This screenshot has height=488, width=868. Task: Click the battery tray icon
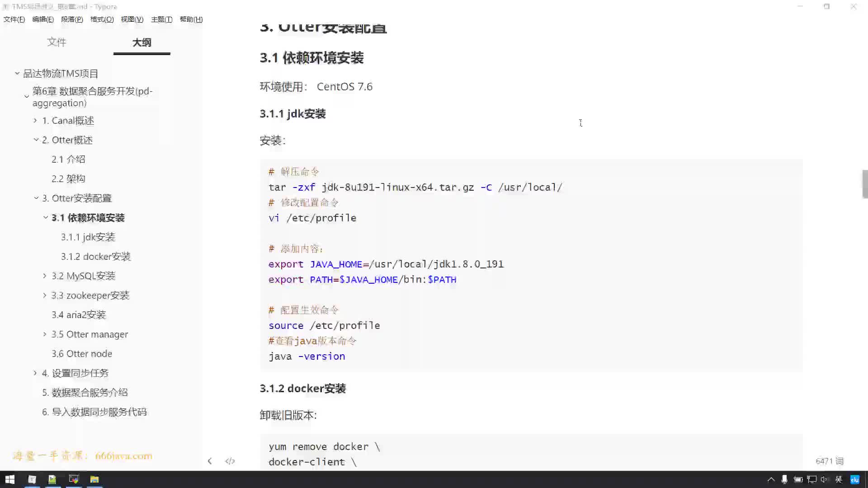[798, 479]
